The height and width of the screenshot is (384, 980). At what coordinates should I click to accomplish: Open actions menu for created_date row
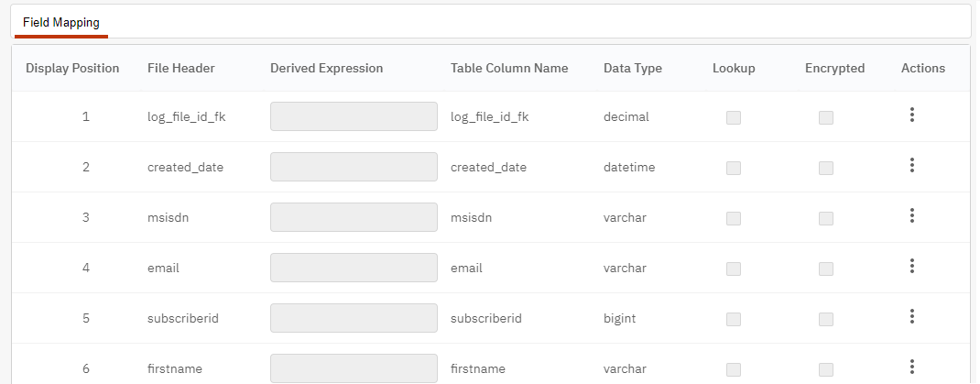(912, 165)
